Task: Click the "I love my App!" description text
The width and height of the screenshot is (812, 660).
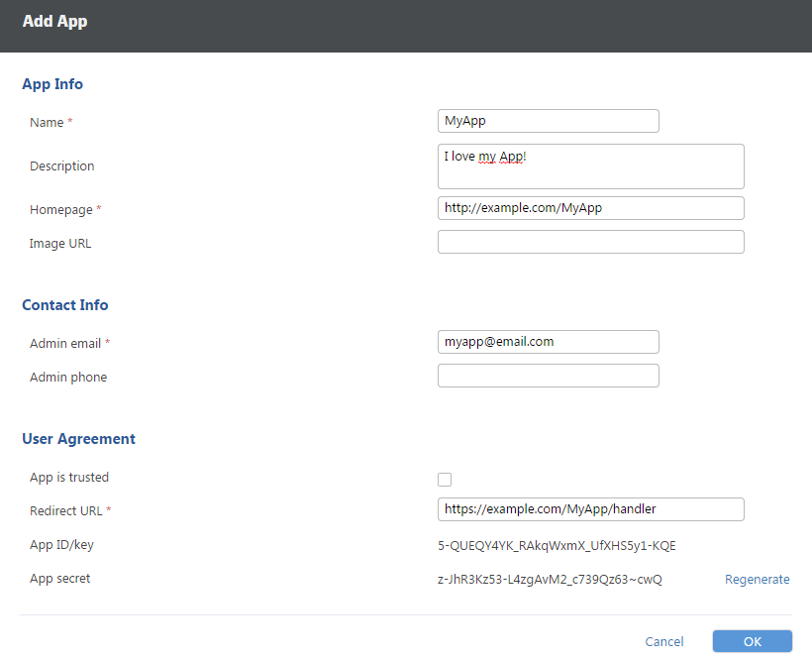Action: [485, 158]
